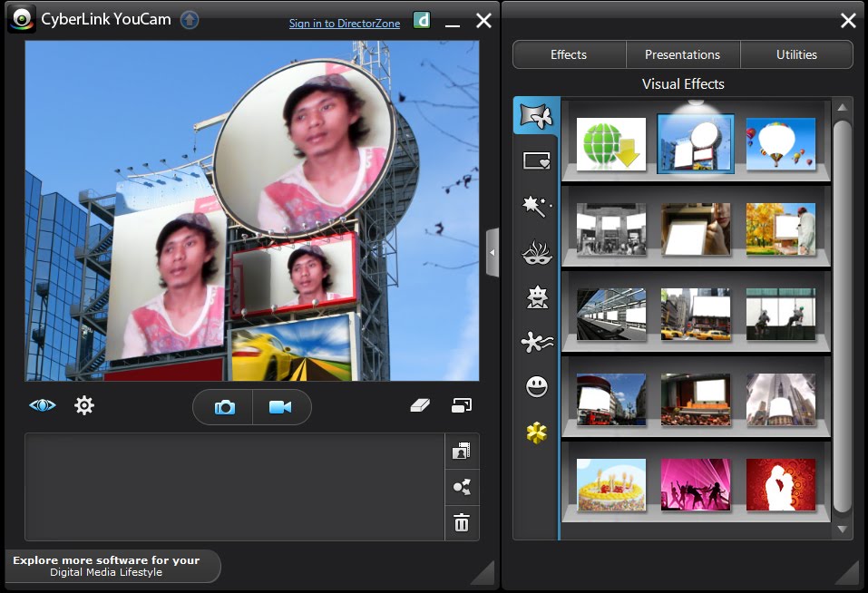Select the red bus street scene
868x593 pixels.
click(x=611, y=399)
